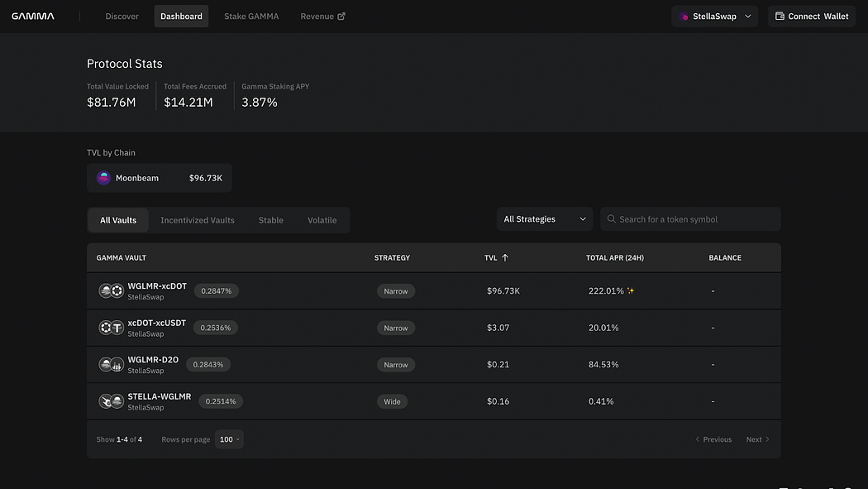Click the GAMMA logo
868x489 pixels.
point(33,16)
